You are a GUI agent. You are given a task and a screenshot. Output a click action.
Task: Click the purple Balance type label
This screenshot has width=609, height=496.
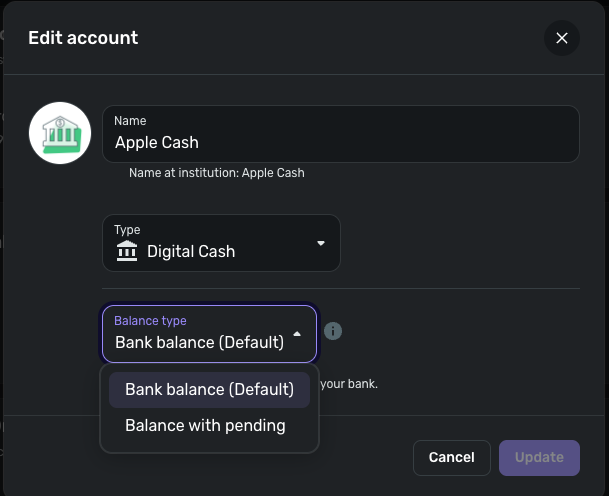(150, 321)
